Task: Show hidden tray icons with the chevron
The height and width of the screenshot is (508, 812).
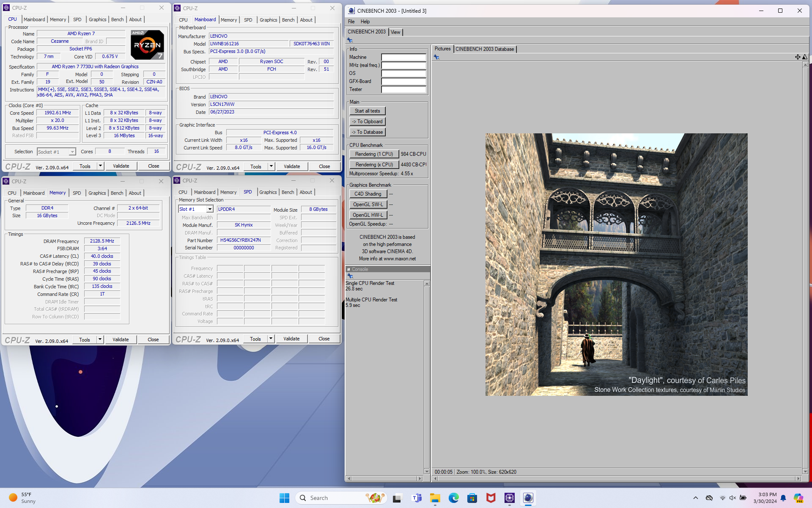Action: [696, 498]
